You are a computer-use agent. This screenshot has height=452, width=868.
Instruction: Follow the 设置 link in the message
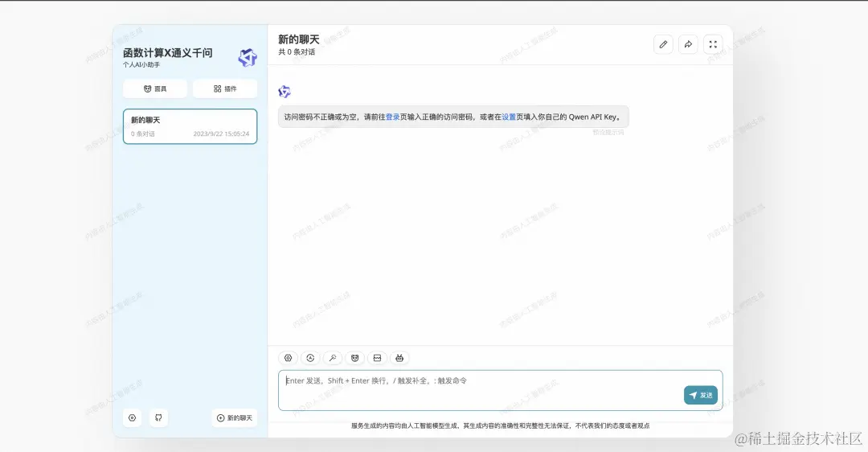(509, 117)
